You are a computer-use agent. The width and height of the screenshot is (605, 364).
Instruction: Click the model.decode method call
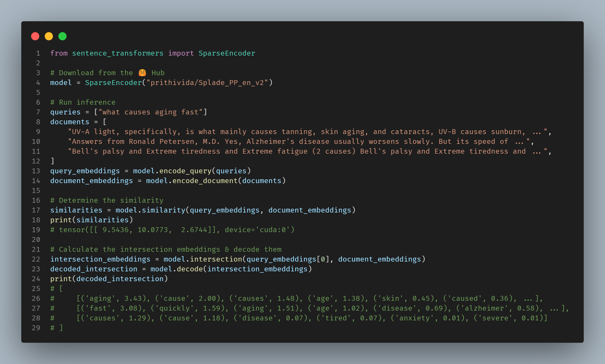[176, 269]
